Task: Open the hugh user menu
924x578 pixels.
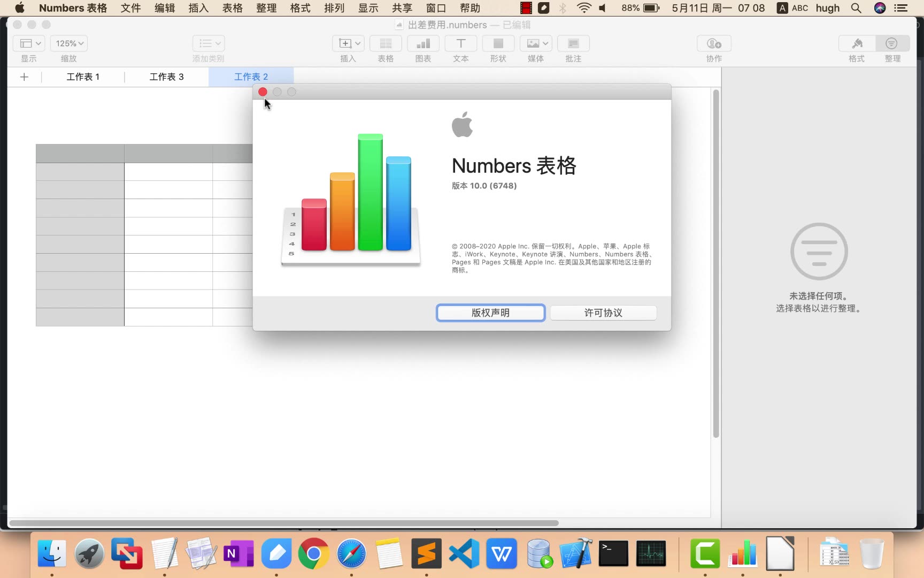Action: [x=828, y=8]
